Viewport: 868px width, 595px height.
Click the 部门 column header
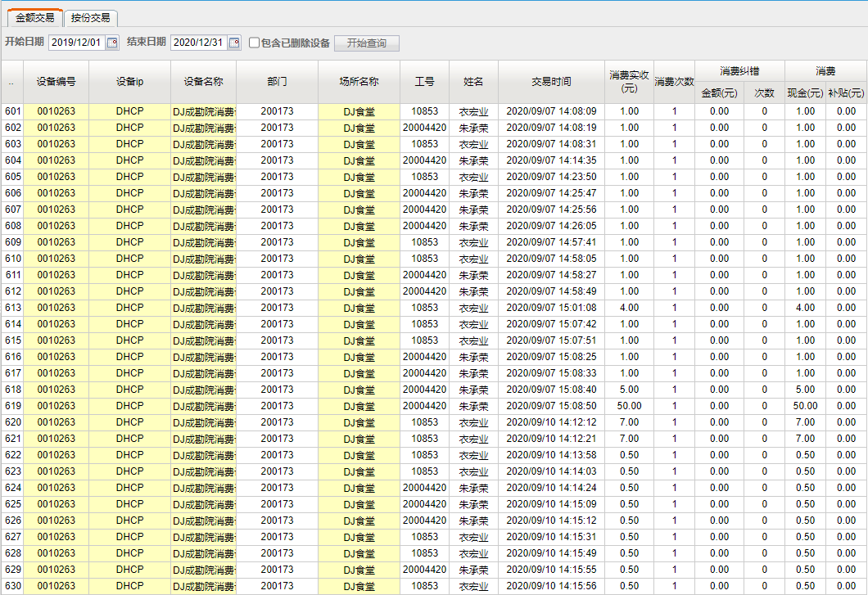click(x=277, y=82)
